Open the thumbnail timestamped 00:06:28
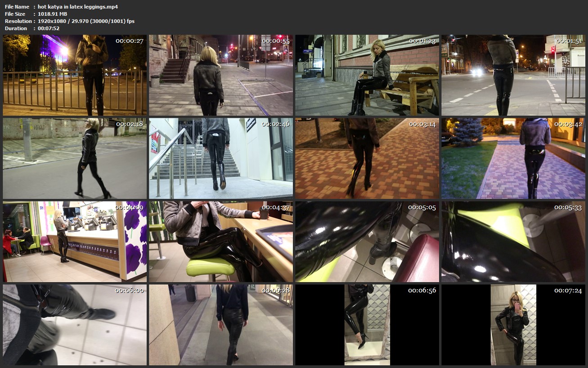The height and width of the screenshot is (368, 588). (x=221, y=325)
